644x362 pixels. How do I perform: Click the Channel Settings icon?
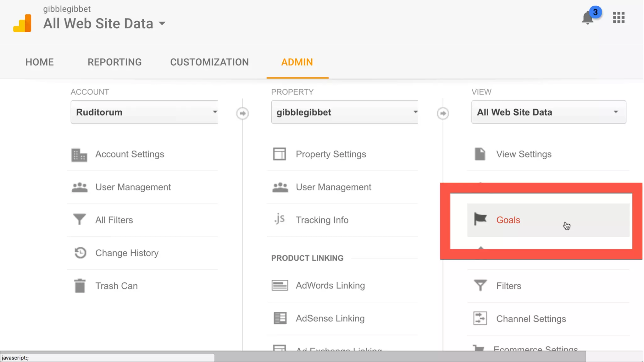point(480,318)
